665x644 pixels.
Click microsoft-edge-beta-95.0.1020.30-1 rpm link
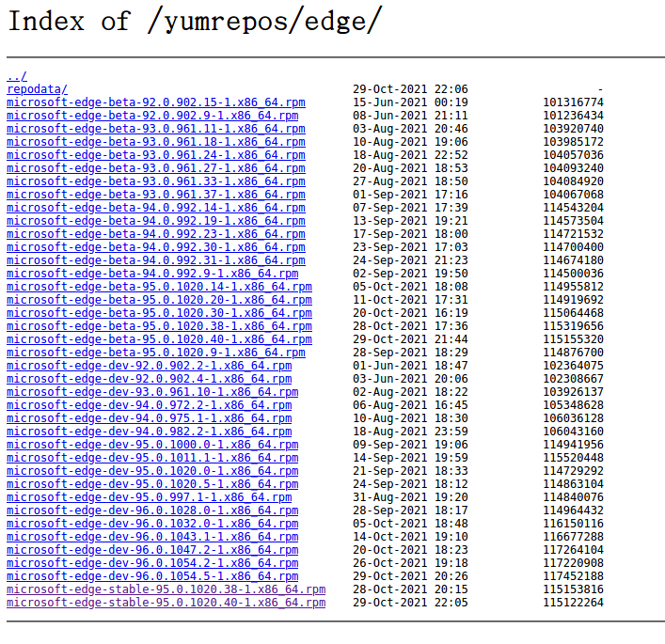click(x=160, y=313)
